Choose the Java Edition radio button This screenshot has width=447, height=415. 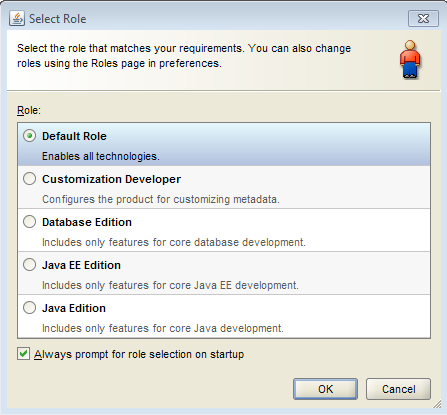point(30,308)
